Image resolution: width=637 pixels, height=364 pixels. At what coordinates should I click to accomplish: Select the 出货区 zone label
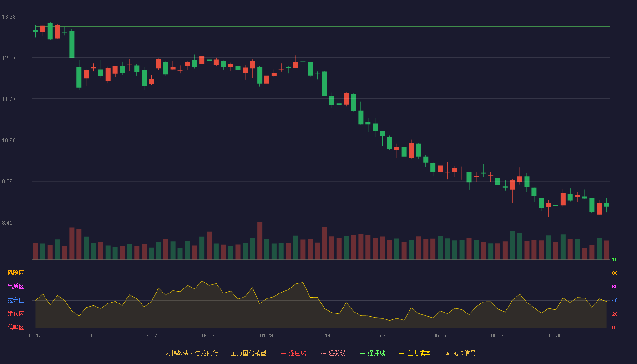point(15,287)
